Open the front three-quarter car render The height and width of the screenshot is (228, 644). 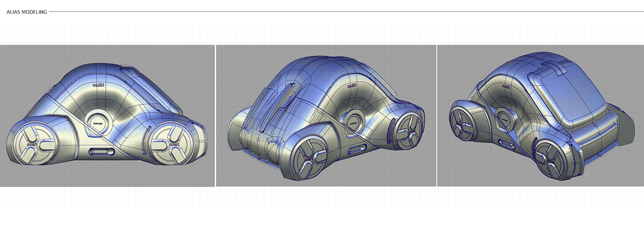pyautogui.click(x=326, y=116)
